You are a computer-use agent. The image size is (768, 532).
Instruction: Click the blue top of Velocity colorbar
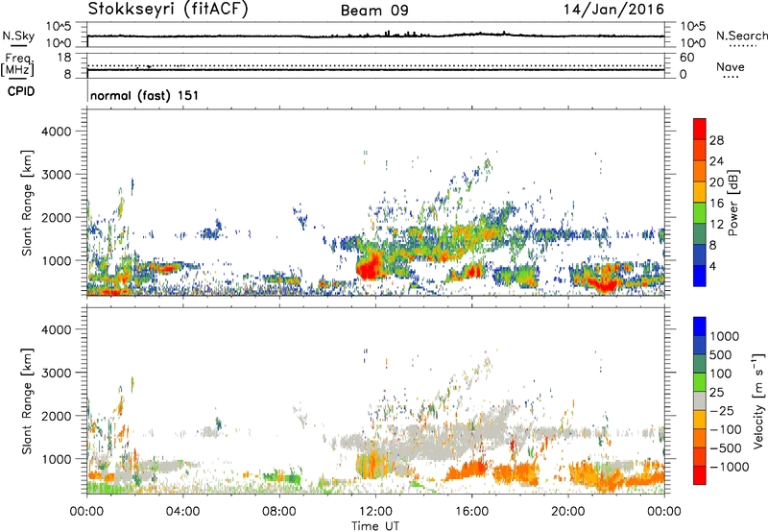coord(700,326)
